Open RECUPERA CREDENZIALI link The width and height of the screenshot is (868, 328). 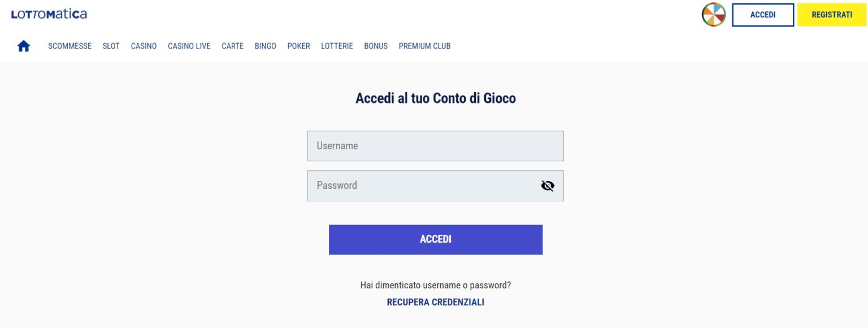point(435,301)
